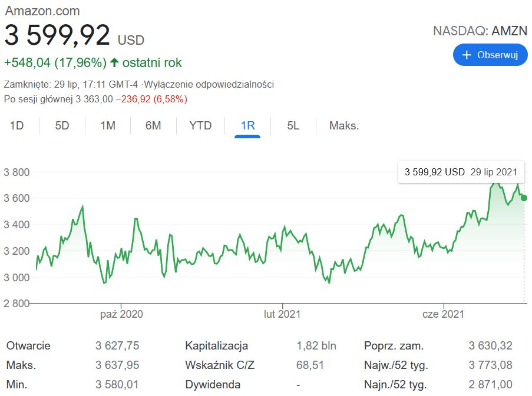
Task: Show the Maks. full history range
Action: [344, 125]
